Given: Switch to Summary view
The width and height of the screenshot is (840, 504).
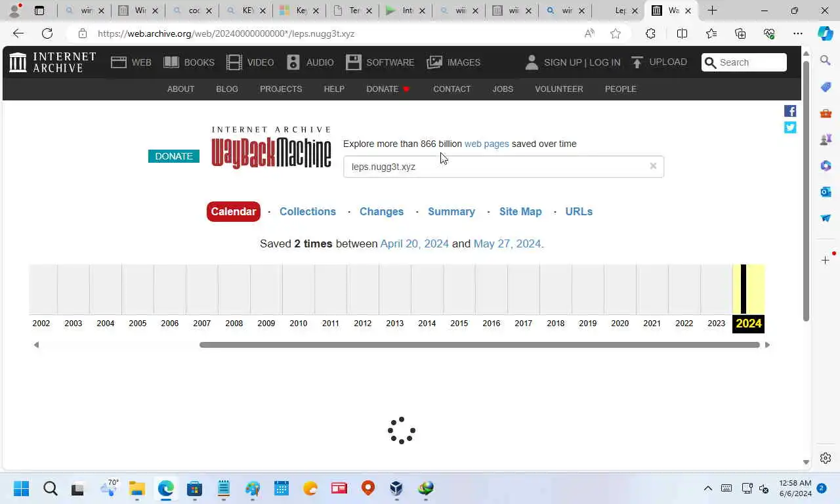Looking at the screenshot, I should tap(451, 211).
